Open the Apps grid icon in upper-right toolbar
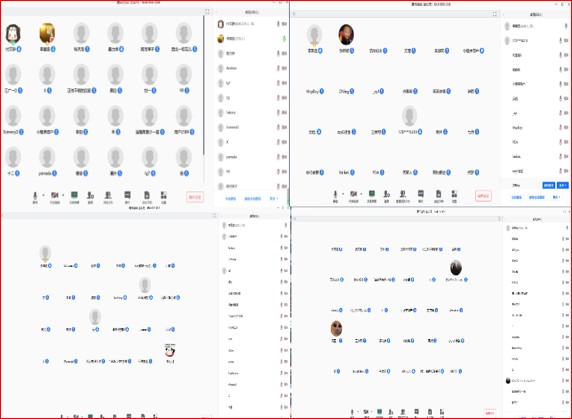 pos(455,196)
